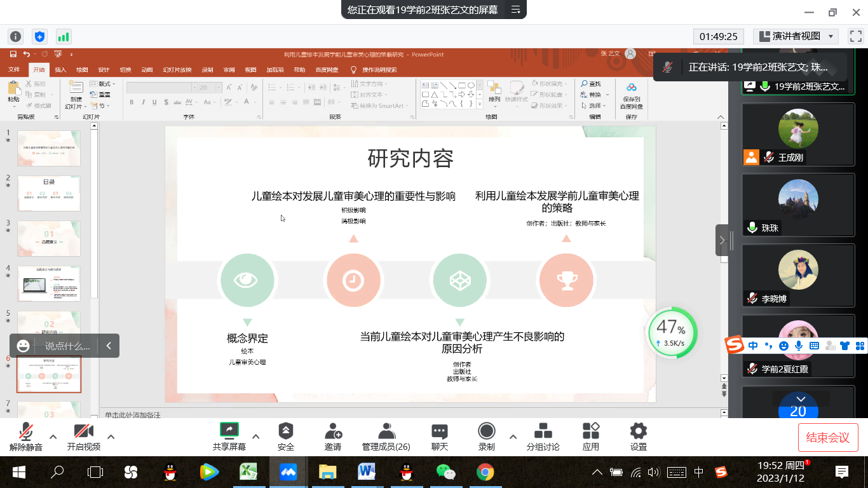Open the Design (设计) ribbon tab
This screenshot has height=488, width=868.
tap(104, 70)
